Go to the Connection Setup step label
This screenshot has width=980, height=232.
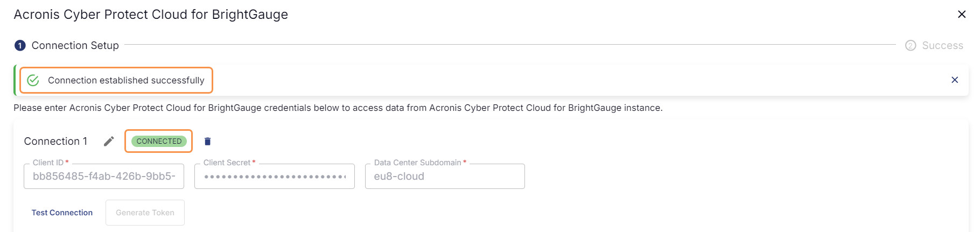click(75, 46)
